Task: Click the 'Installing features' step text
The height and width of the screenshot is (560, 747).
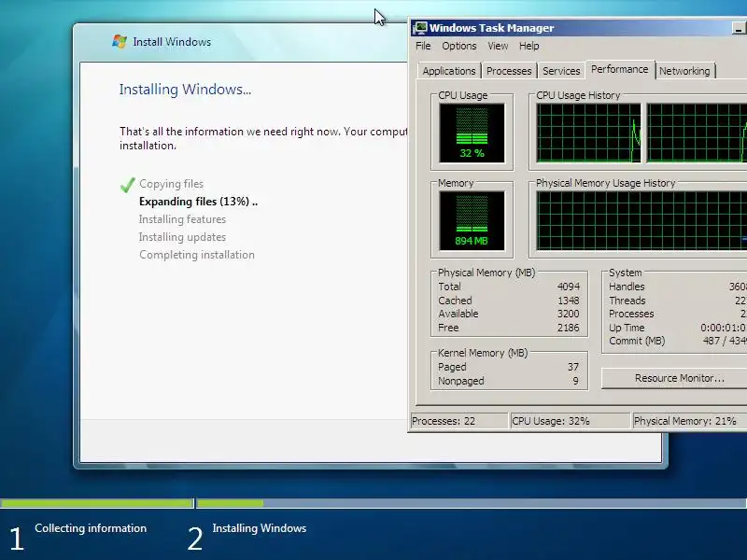Action: coord(182,219)
